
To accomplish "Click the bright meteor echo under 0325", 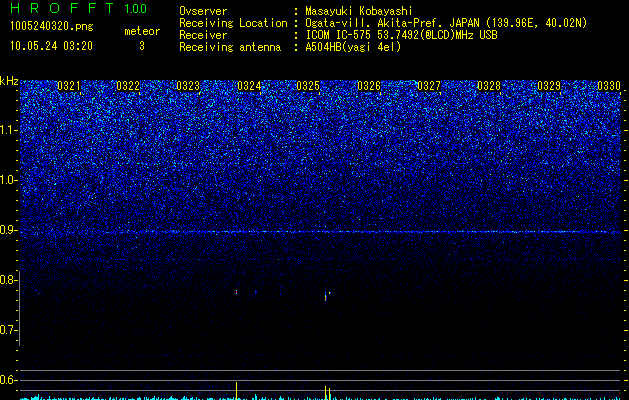I will coord(325,296).
